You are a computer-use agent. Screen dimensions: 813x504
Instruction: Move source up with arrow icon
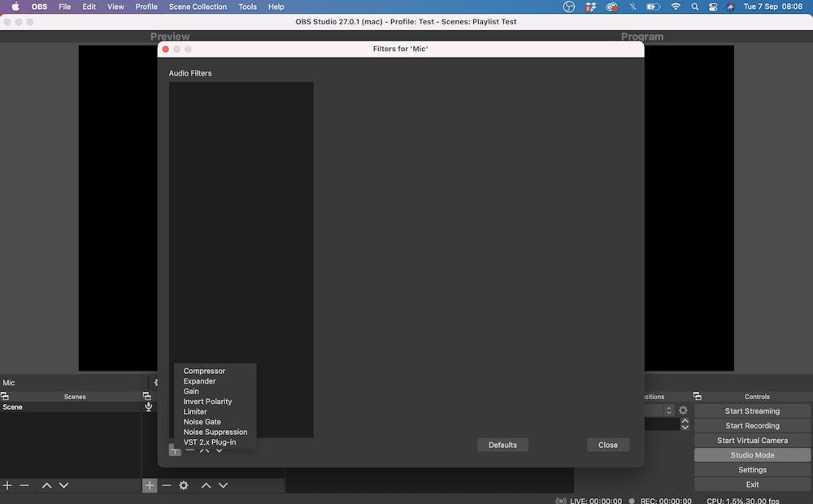click(x=206, y=485)
